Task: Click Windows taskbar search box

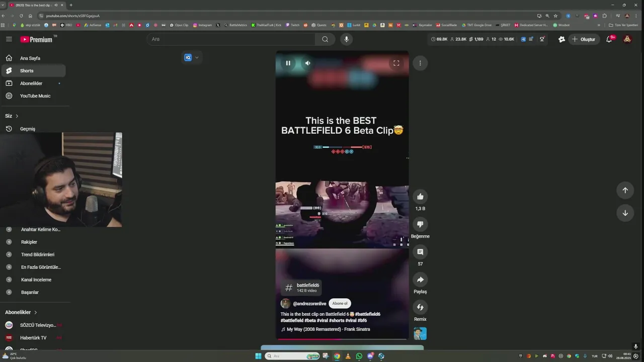Action: (x=293, y=356)
